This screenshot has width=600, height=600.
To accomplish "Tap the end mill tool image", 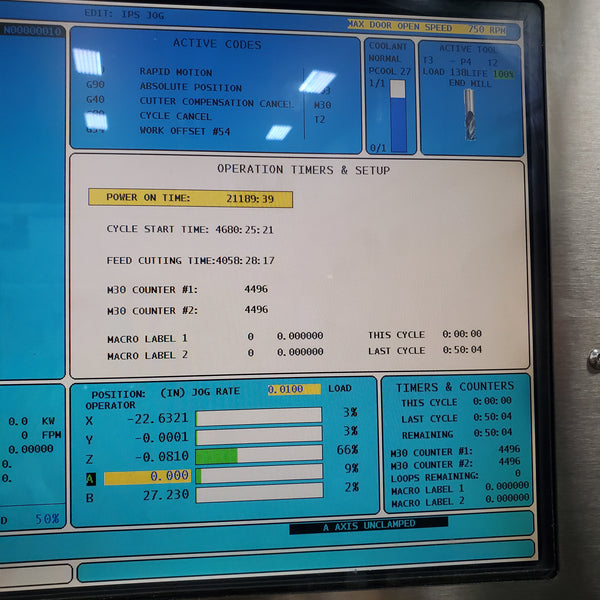I will click(470, 114).
